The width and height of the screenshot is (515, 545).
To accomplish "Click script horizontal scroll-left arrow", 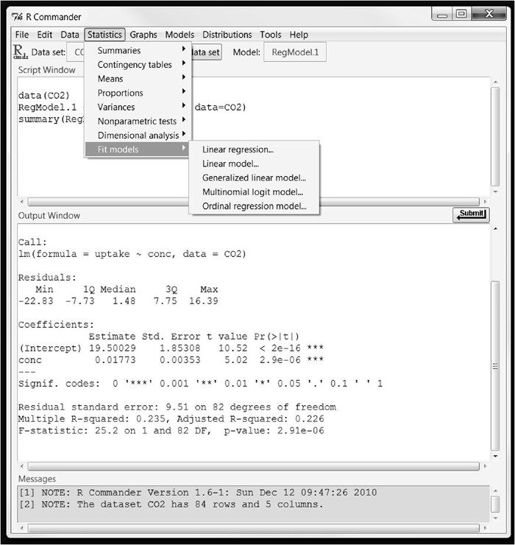I will (x=22, y=202).
